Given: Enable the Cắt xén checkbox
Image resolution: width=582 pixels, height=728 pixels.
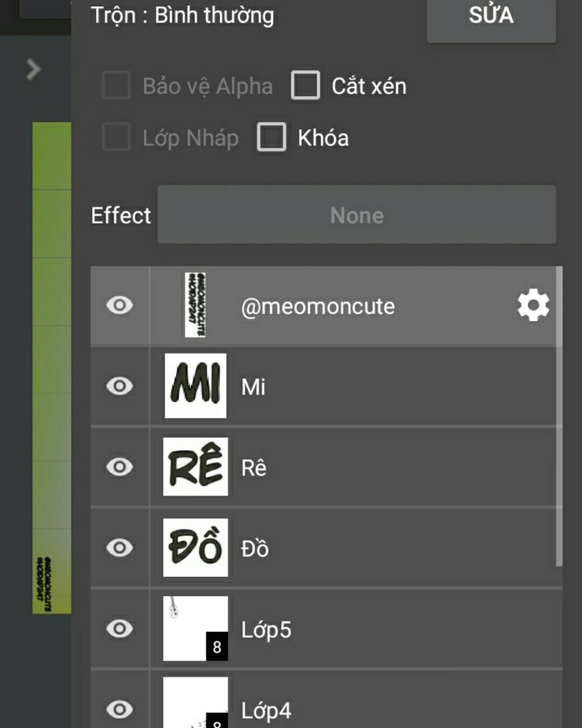Looking at the screenshot, I should [306, 86].
